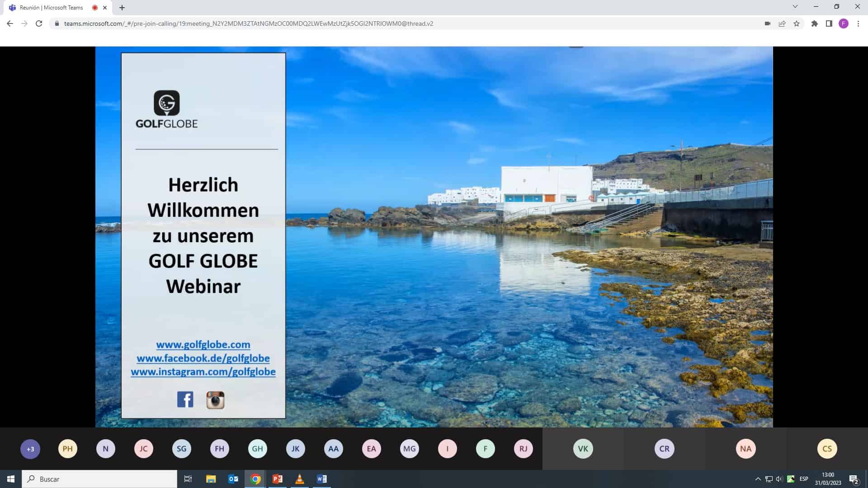Click the Instagram logo on slide
This screenshot has height=488, width=868.
coord(215,400)
